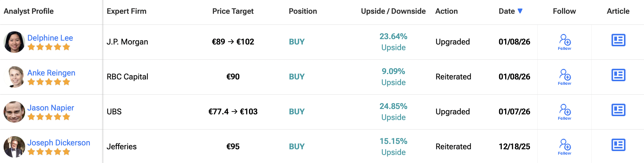View Jason Napier's profile page

pyautogui.click(x=51, y=108)
